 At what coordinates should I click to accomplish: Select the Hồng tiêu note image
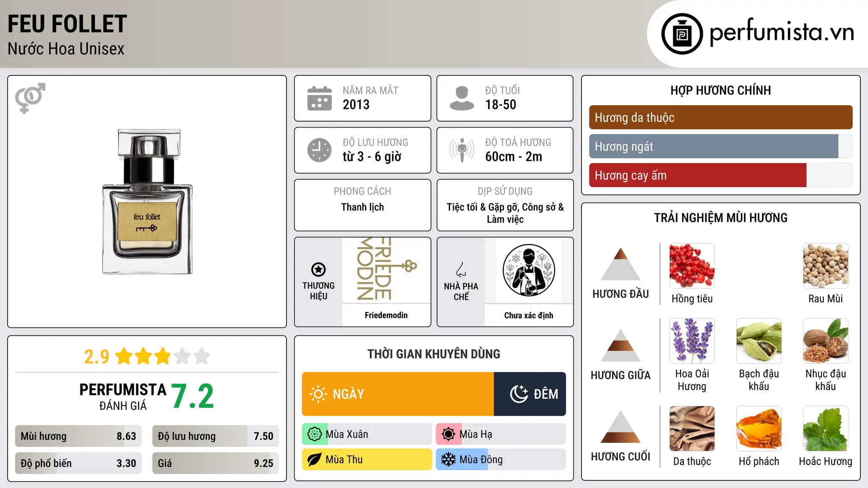692,266
